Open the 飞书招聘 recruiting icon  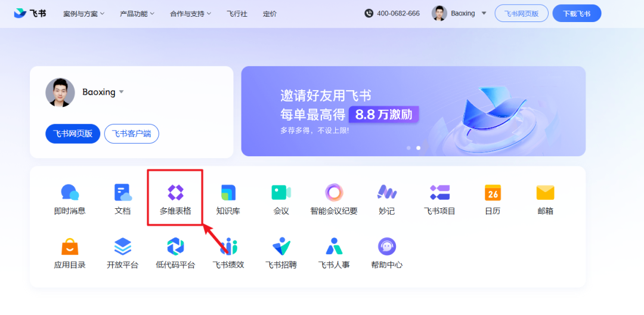click(x=281, y=246)
